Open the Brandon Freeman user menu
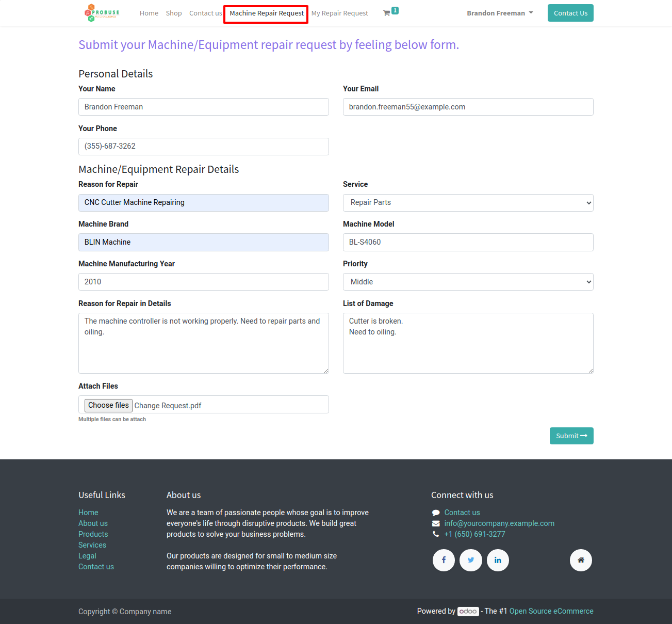The height and width of the screenshot is (624, 672). click(500, 13)
